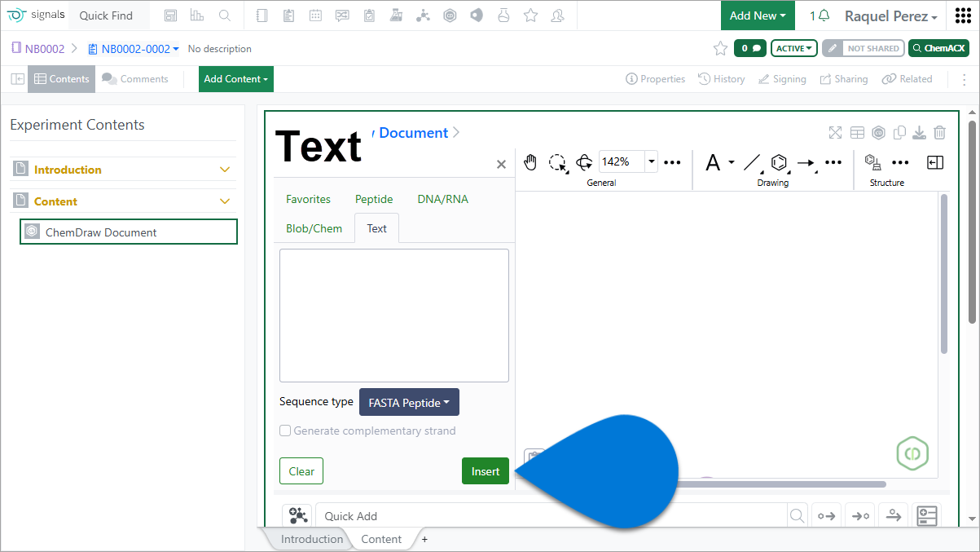980x552 pixels.
Task: Select the text tool A
Action: pos(713,162)
